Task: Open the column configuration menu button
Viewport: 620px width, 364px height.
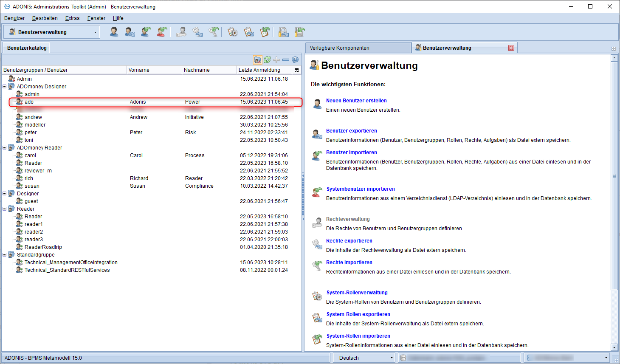Action: tap(297, 70)
